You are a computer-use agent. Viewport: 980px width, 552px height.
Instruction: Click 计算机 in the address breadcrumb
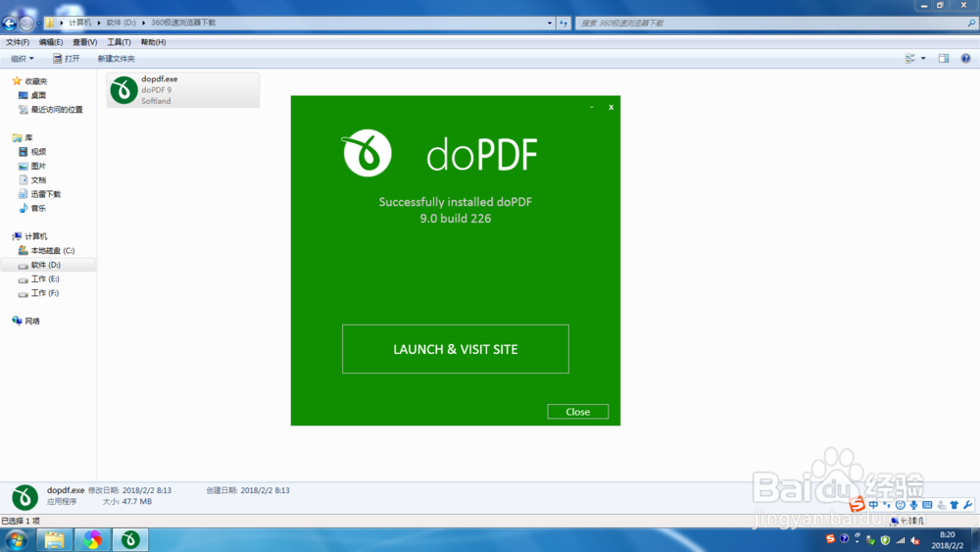(80, 23)
